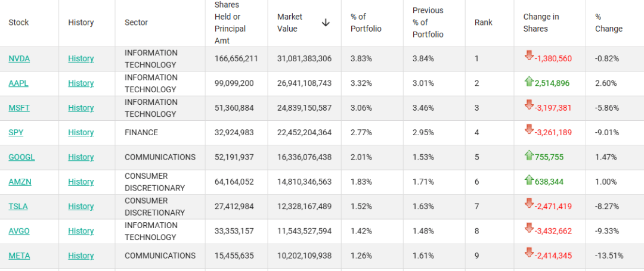Click the red down arrow in TSLA row
The height and width of the screenshot is (271, 644).
[528, 204]
